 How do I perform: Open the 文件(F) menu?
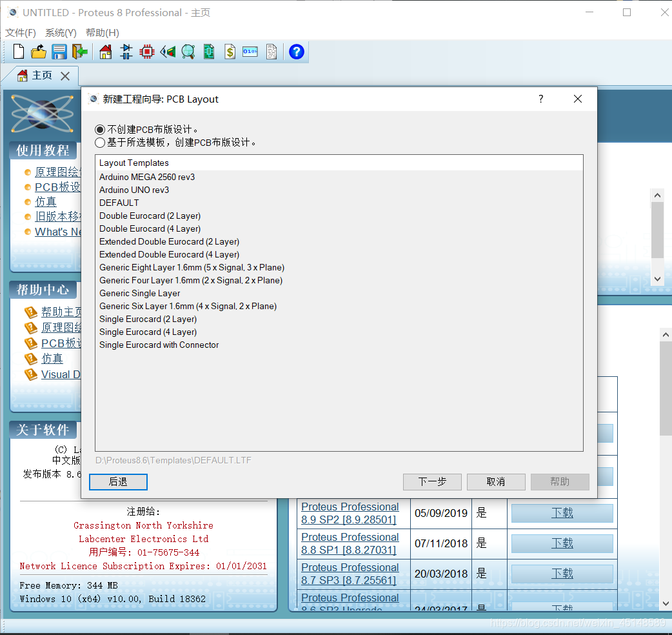[x=21, y=32]
